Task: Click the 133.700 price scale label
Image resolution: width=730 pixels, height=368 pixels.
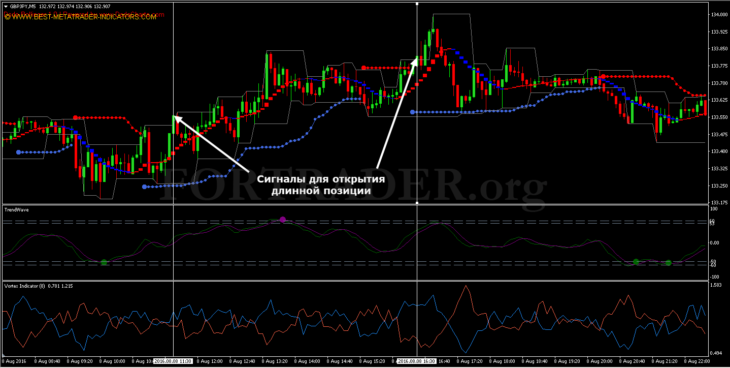Action: (718, 83)
